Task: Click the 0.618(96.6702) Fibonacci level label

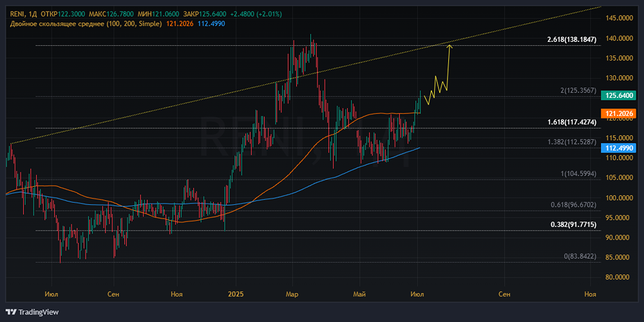Action: (x=573, y=205)
